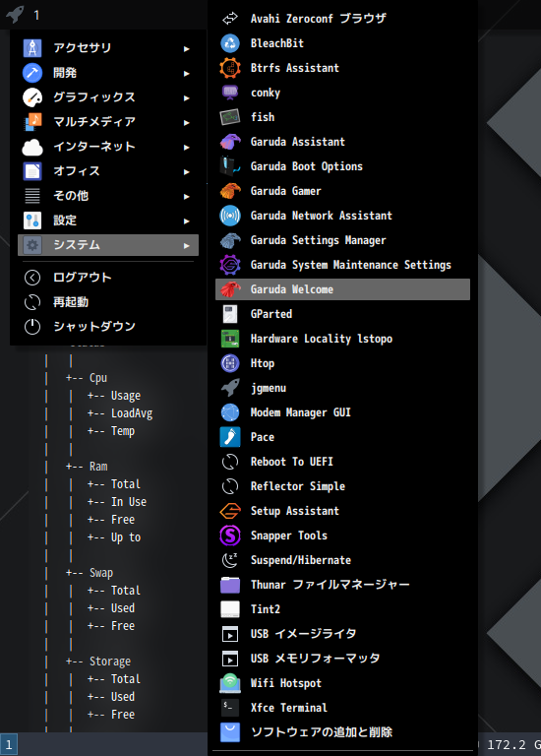541x756 pixels.
Task: Click the rocket launcher icon in the panel
Action: [15, 14]
